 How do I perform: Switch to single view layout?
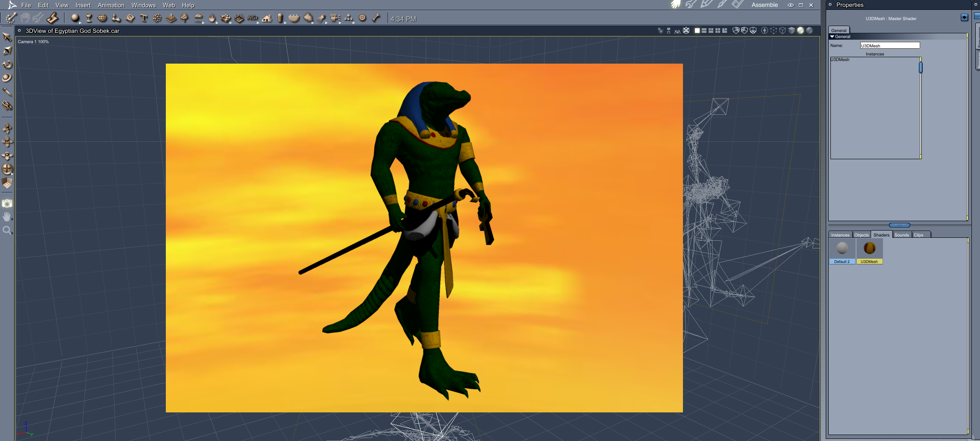697,31
